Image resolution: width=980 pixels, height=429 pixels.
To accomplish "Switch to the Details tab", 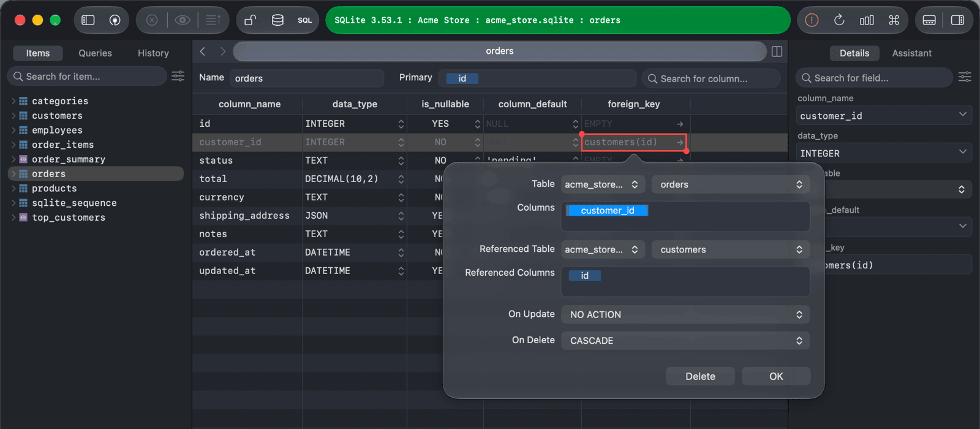I will (854, 53).
